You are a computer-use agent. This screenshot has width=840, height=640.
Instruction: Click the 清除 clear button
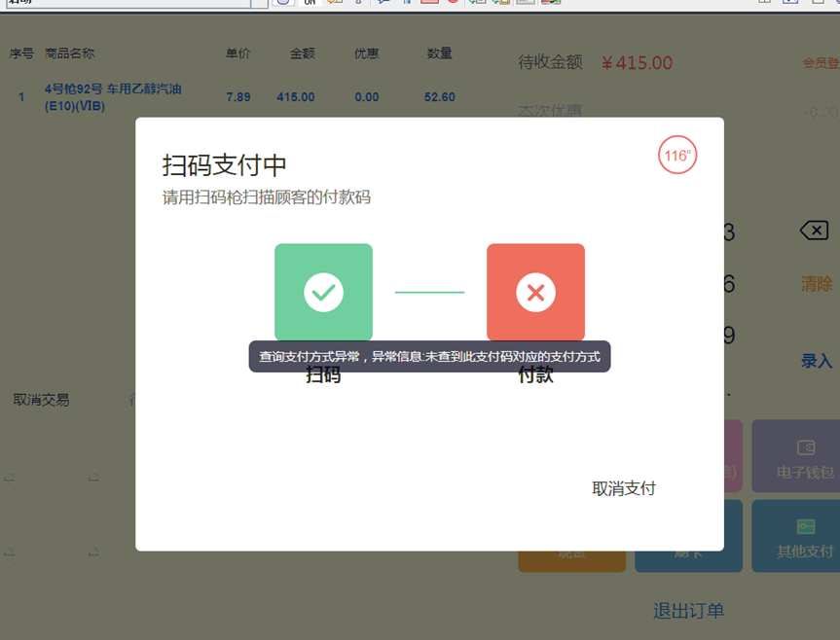tap(817, 284)
